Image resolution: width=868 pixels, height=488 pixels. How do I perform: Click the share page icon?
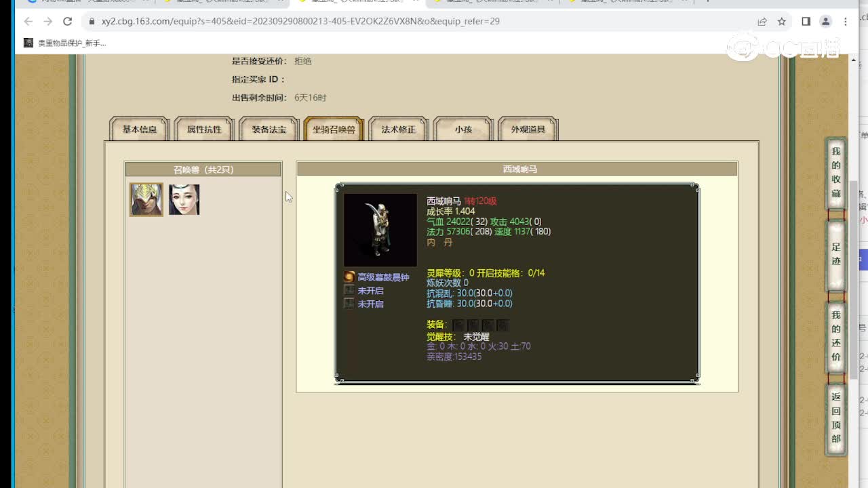coord(762,21)
